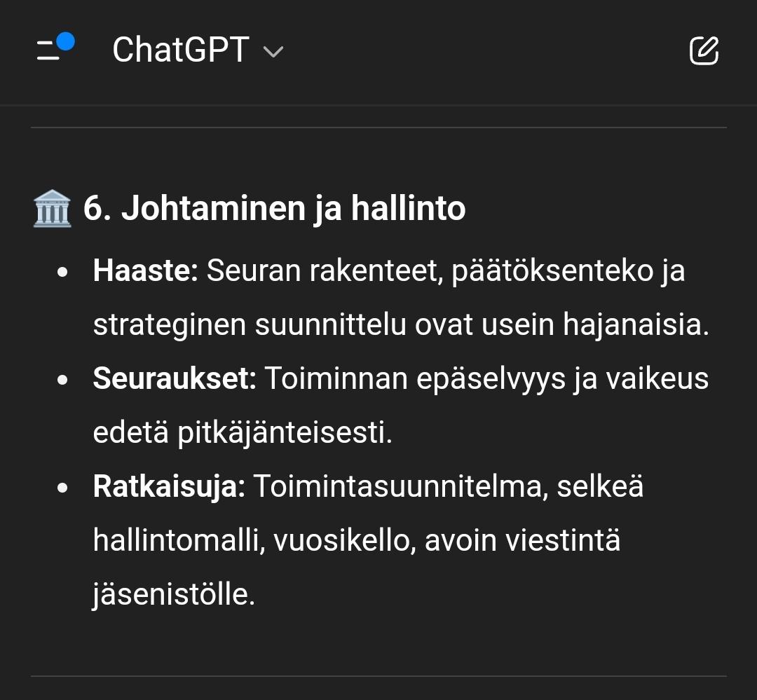757x700 pixels.
Task: Click the bold 'Ratkaisuja:' label
Action: pos(169,487)
